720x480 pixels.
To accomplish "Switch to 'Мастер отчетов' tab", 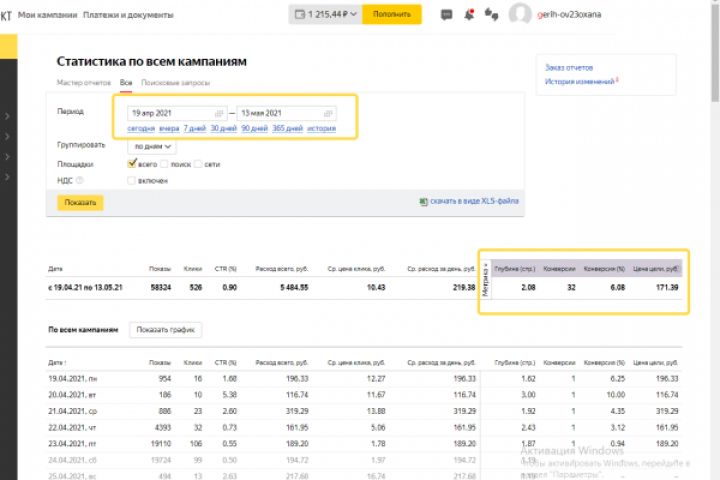I will (84, 83).
